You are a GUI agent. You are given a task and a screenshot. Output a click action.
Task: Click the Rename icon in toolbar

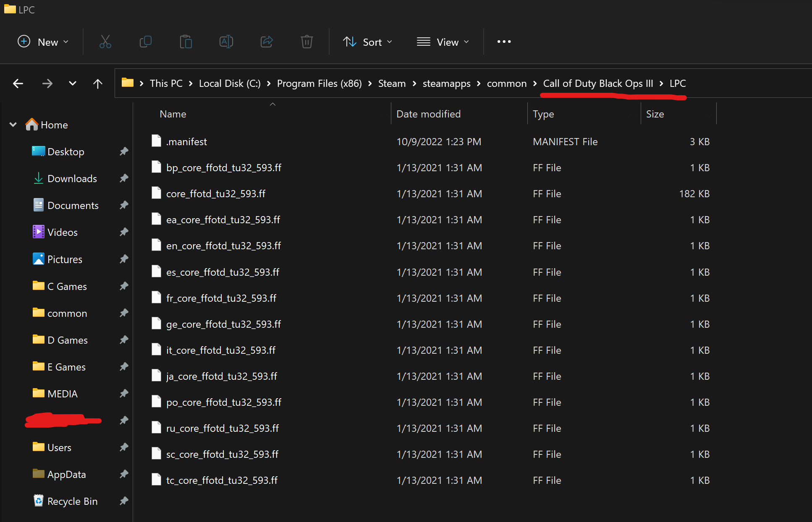click(x=226, y=42)
